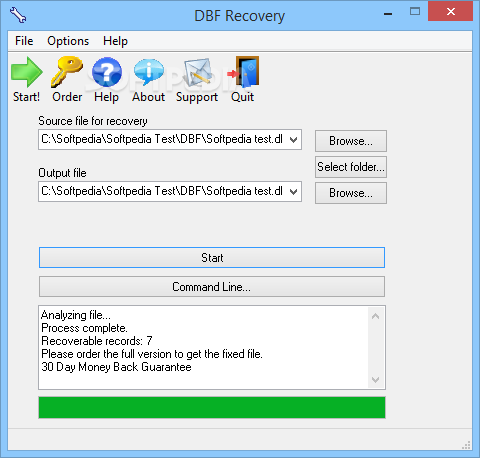Image resolution: width=480 pixels, height=458 pixels.
Task: Click the blue question mark Help icon
Action: [107, 72]
